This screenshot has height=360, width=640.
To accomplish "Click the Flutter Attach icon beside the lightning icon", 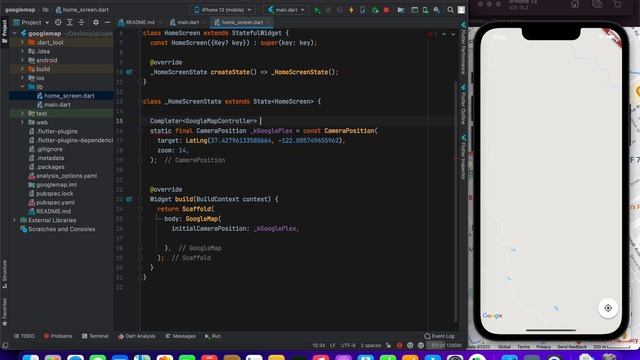I will pos(363,10).
